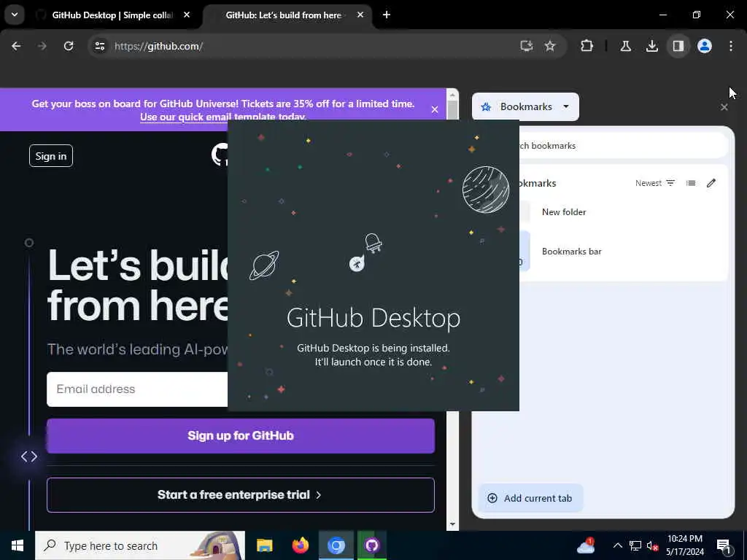This screenshot has width=747, height=560.
Task: Click the muted volume icon
Action: point(652,545)
